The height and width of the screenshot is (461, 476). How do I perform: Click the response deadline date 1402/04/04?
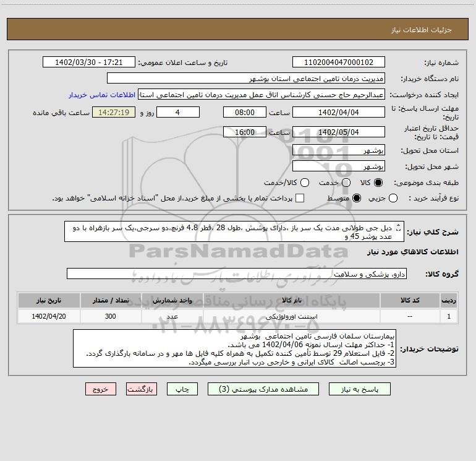point(339,112)
